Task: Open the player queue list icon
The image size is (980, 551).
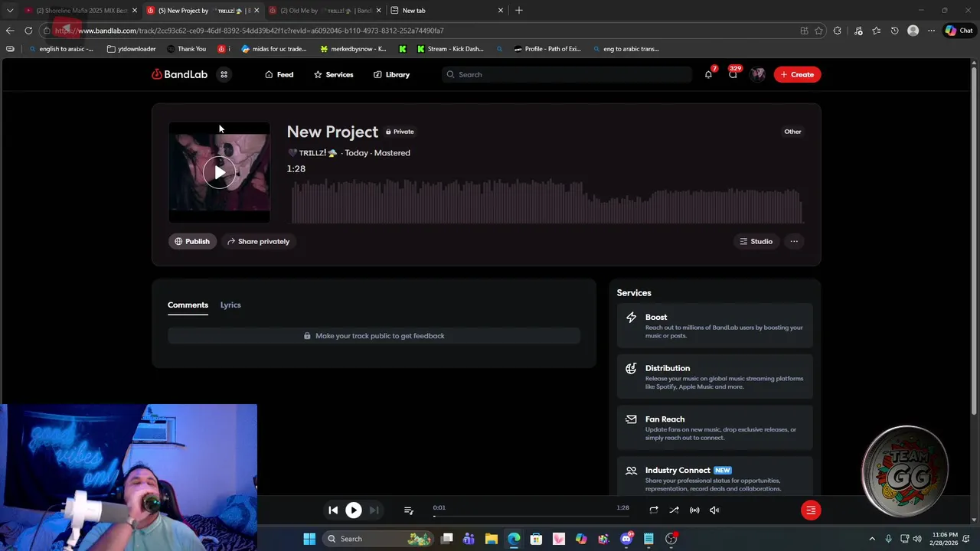Action: click(x=408, y=510)
